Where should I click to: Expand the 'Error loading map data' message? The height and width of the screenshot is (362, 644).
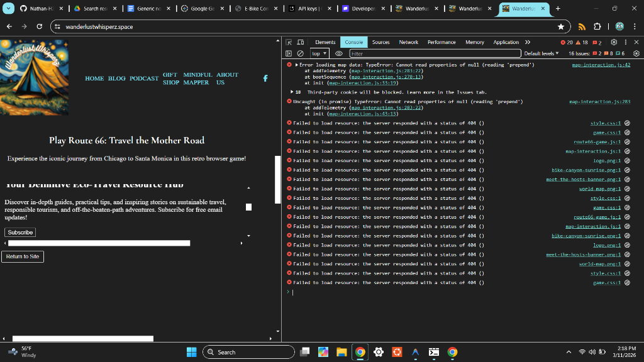(297, 65)
